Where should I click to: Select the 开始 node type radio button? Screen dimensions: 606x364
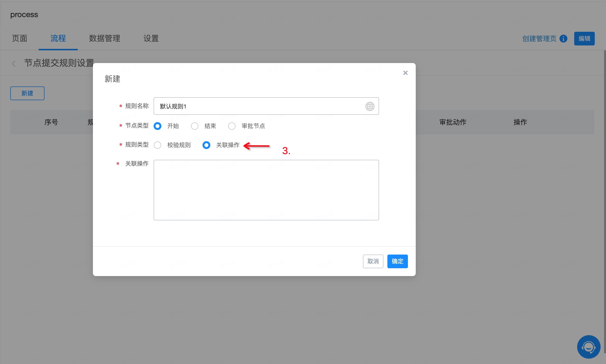157,126
